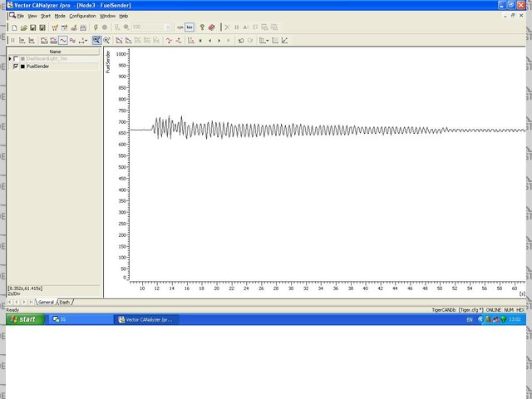Activate the magnifier zoom tool in graphics toolbar
The width and height of the screenshot is (532, 399).
click(x=97, y=40)
